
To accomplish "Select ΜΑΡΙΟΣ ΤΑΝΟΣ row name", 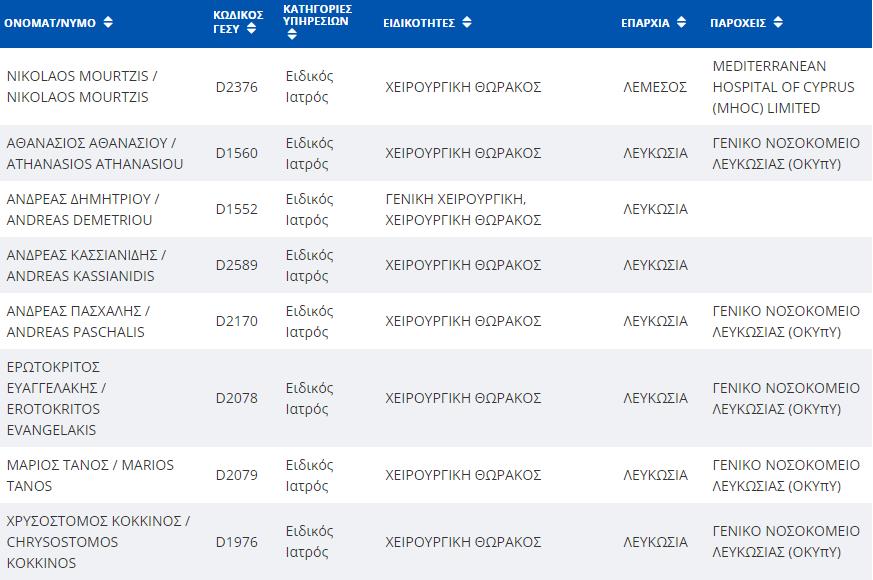I will tap(90, 475).
